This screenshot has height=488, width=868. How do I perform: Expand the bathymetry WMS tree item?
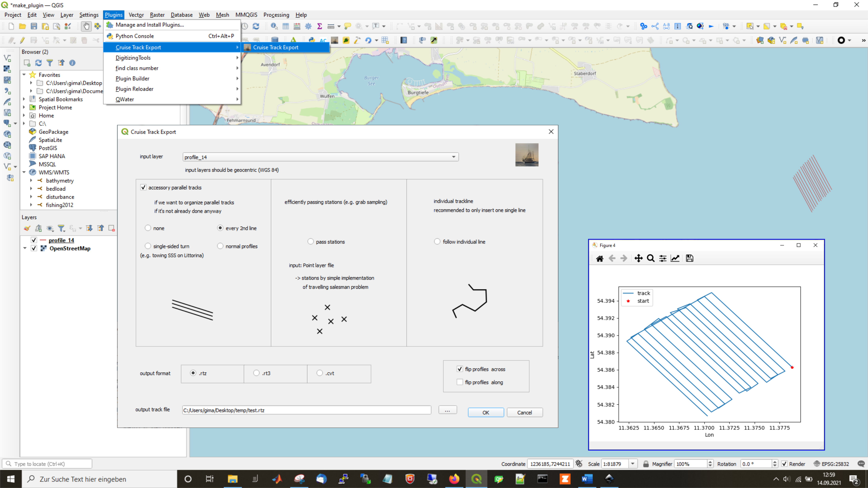point(31,181)
